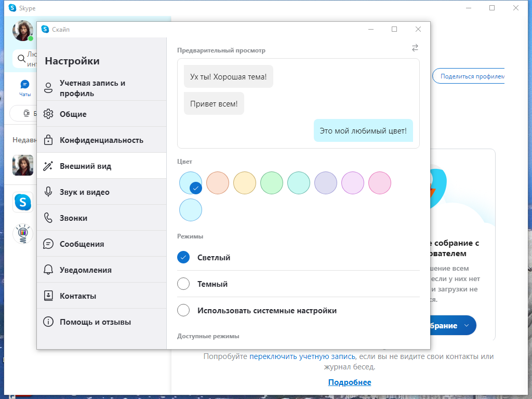Image resolution: width=532 pixels, height=399 pixels.
Task: Choose the lavender color swatch
Action: [x=326, y=183]
